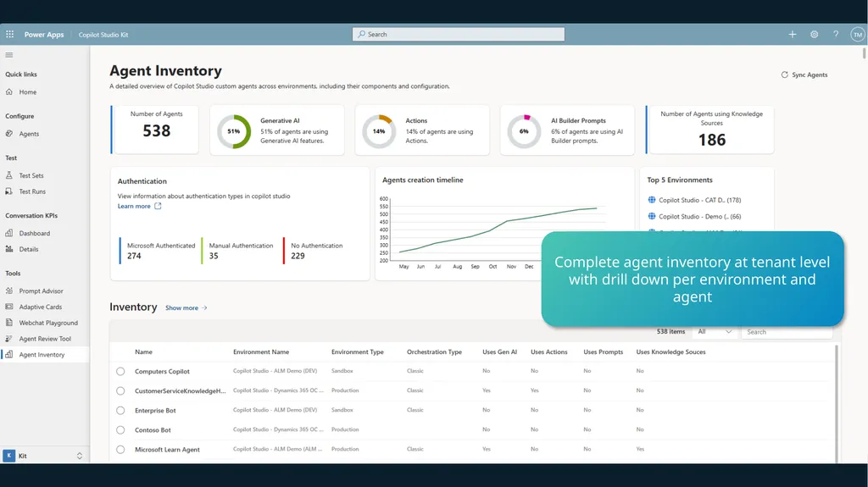Click the Sync Agents refresh icon
The image size is (868, 487).
784,75
